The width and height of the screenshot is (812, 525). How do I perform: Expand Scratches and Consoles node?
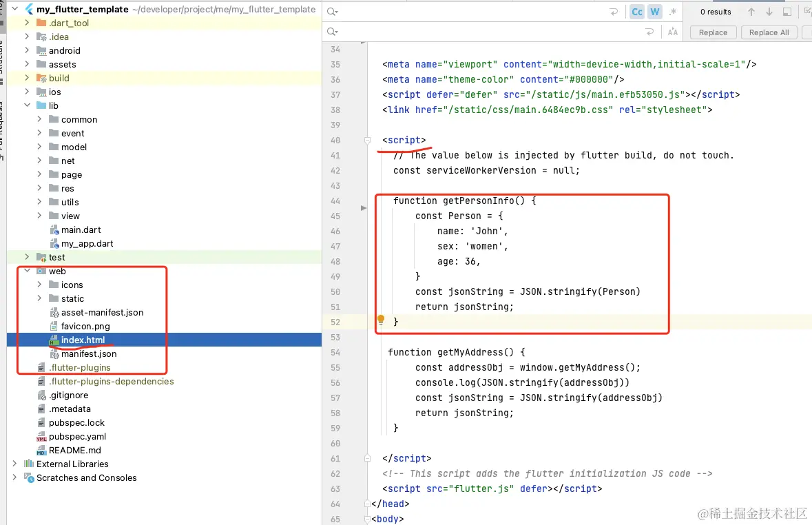click(14, 477)
